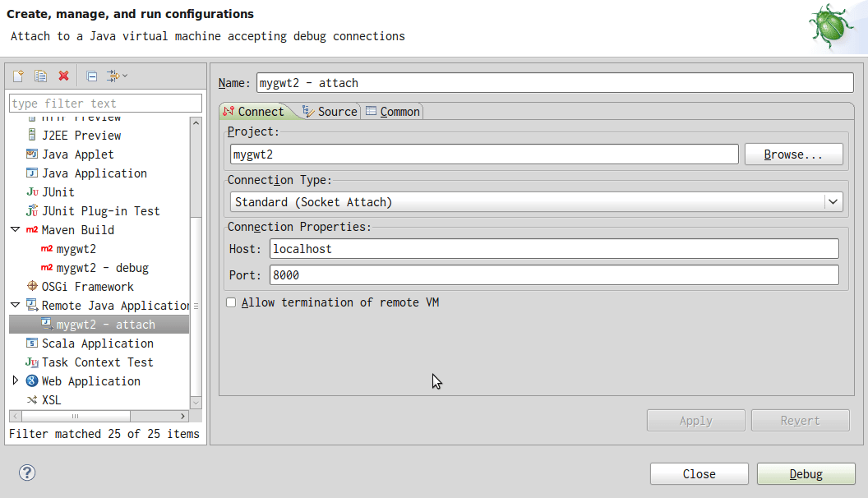Delete the selected launch configuration
This screenshot has width=868, height=498.
pos(63,75)
